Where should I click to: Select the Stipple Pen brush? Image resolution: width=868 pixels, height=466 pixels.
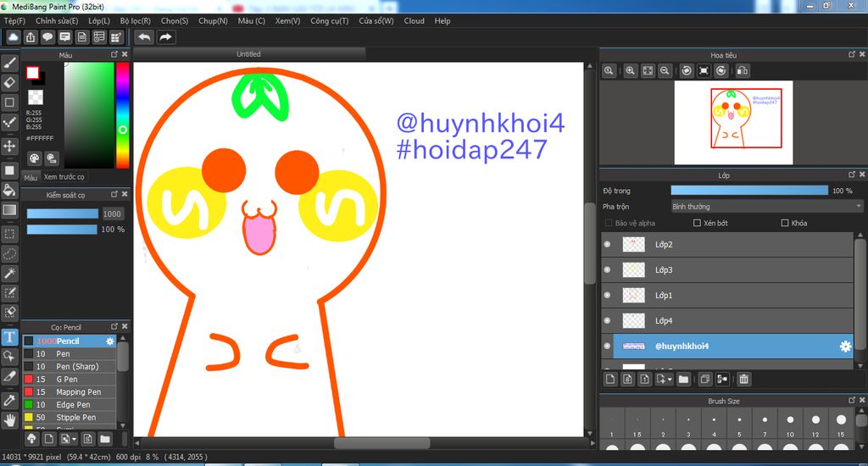(70, 418)
